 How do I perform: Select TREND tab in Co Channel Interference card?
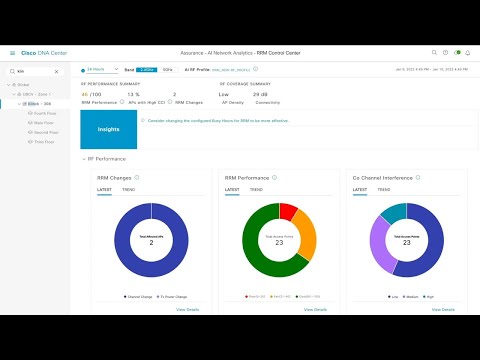tap(384, 190)
